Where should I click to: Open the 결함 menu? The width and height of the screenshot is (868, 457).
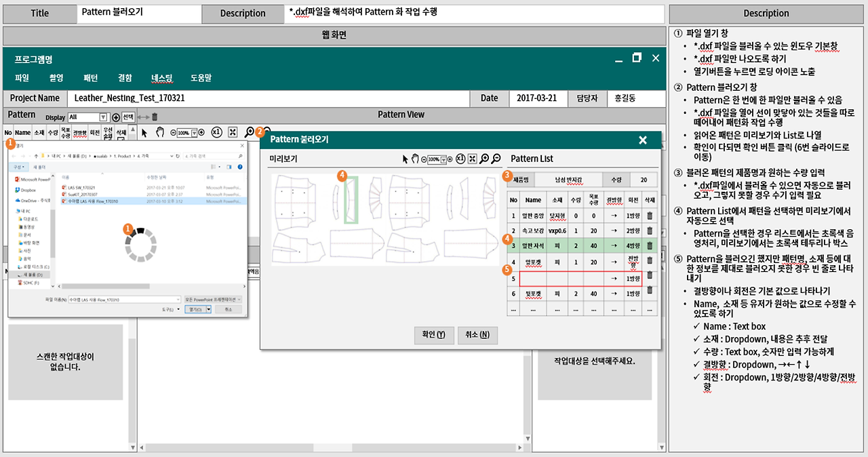point(125,78)
